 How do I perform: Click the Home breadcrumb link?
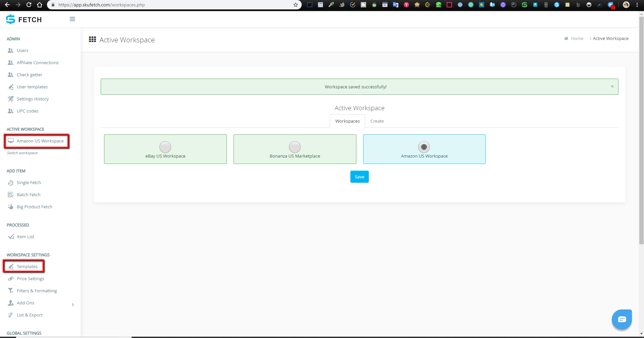pos(577,38)
